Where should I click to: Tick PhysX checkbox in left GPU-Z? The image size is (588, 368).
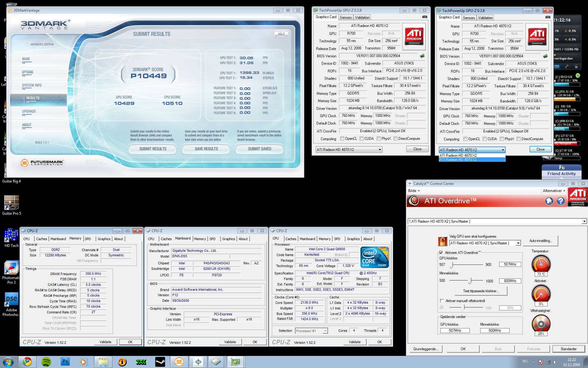(x=379, y=139)
